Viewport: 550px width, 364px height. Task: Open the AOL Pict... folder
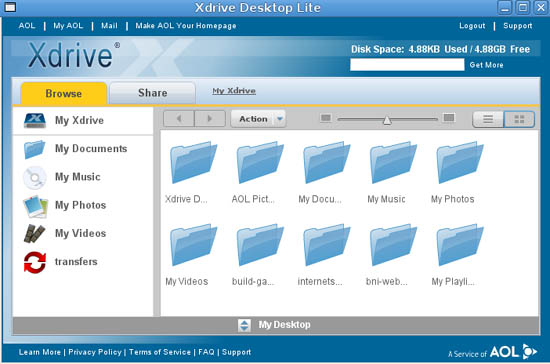click(260, 162)
